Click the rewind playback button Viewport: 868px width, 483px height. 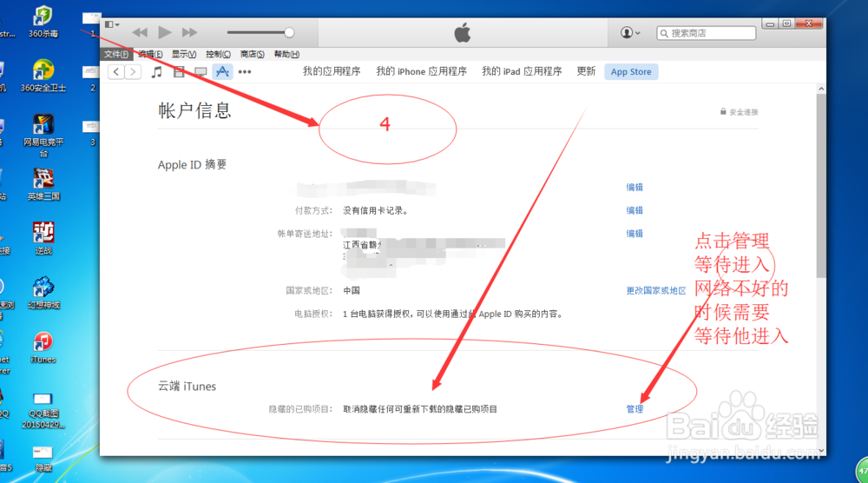click(140, 33)
